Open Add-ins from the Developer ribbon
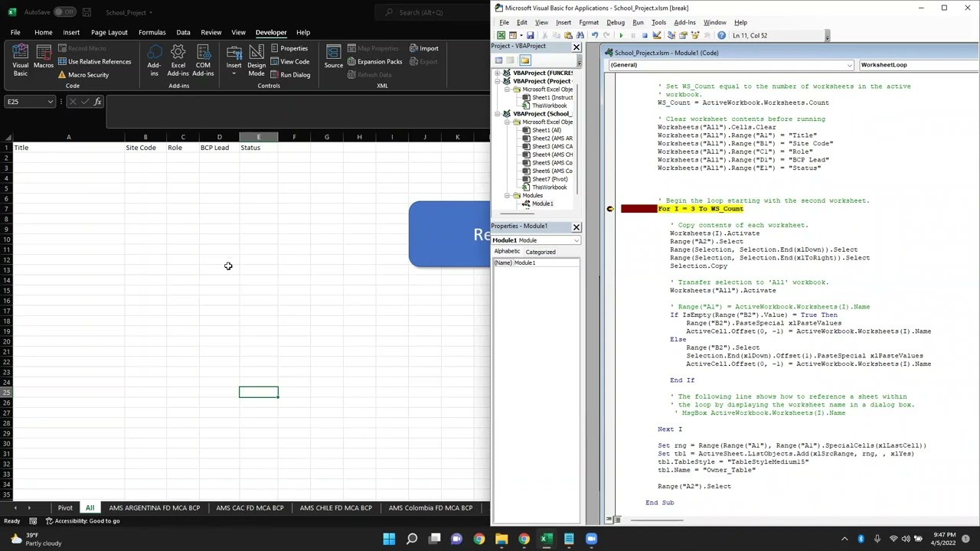Viewport: 980px width, 551px height. 154,60
